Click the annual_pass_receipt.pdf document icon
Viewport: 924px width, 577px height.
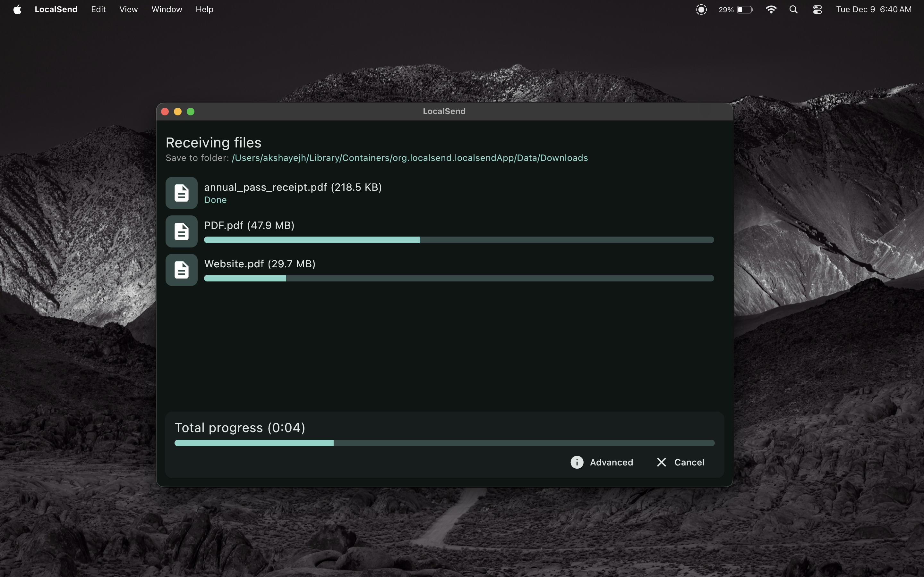coord(181,193)
